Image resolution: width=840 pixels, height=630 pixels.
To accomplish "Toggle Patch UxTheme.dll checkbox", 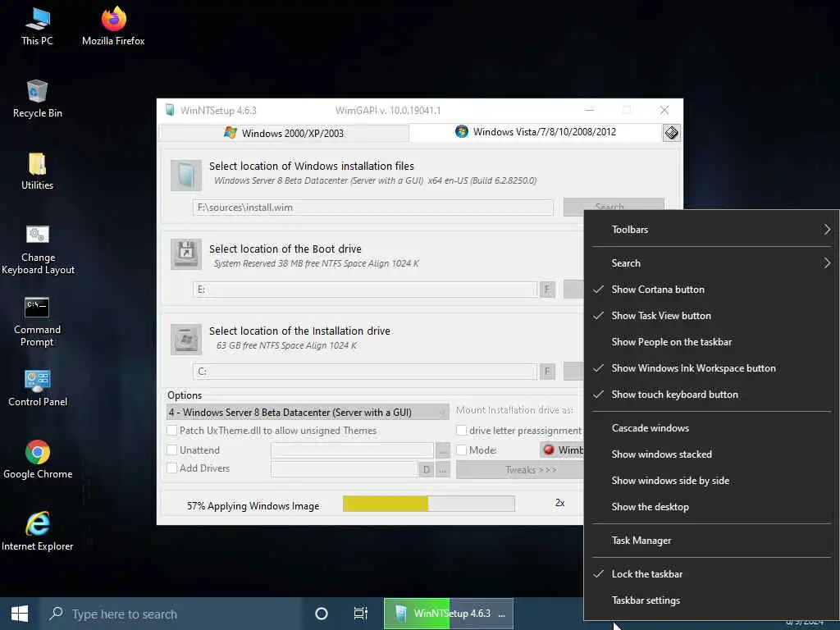I will (x=172, y=431).
